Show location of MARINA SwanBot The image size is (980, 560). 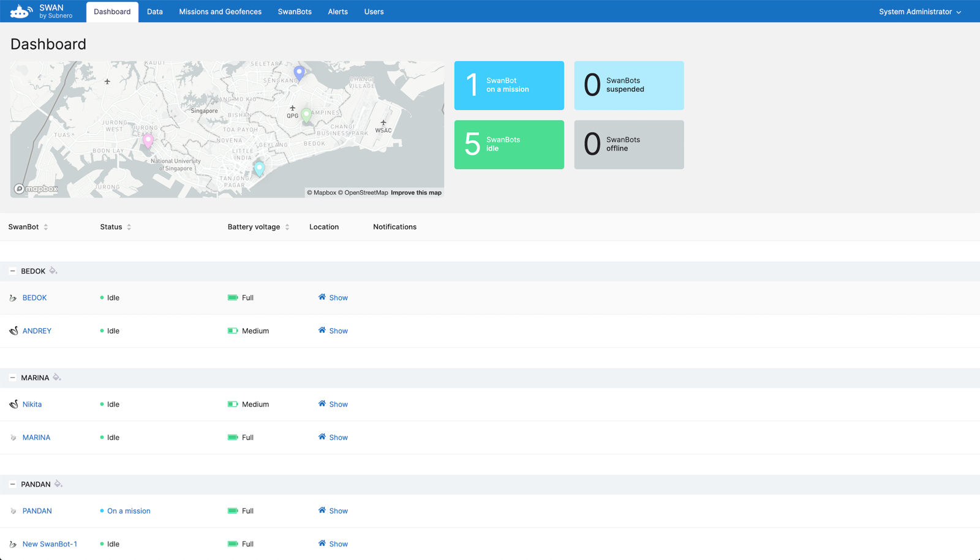333,438
